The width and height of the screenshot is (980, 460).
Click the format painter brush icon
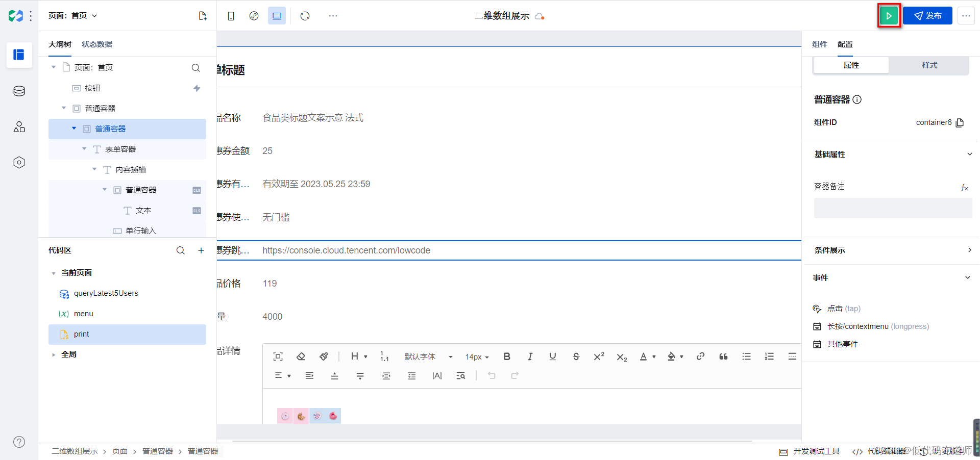[x=324, y=356]
